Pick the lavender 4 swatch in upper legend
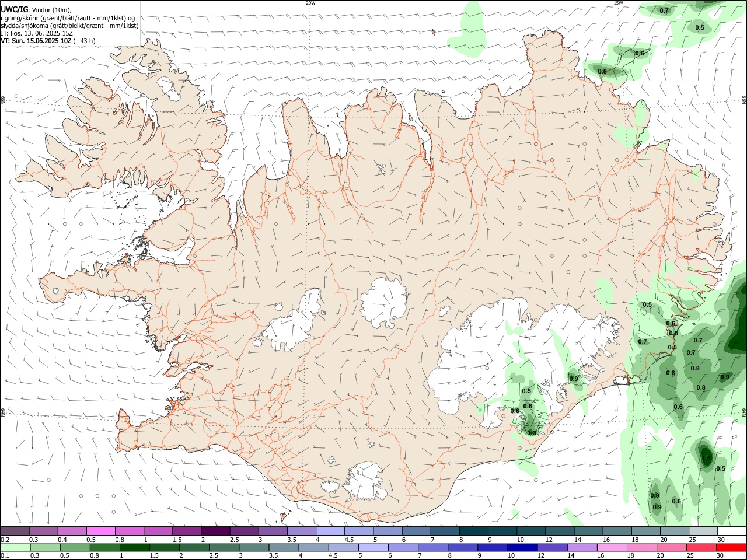This screenshot has width=747, height=560. click(330, 531)
